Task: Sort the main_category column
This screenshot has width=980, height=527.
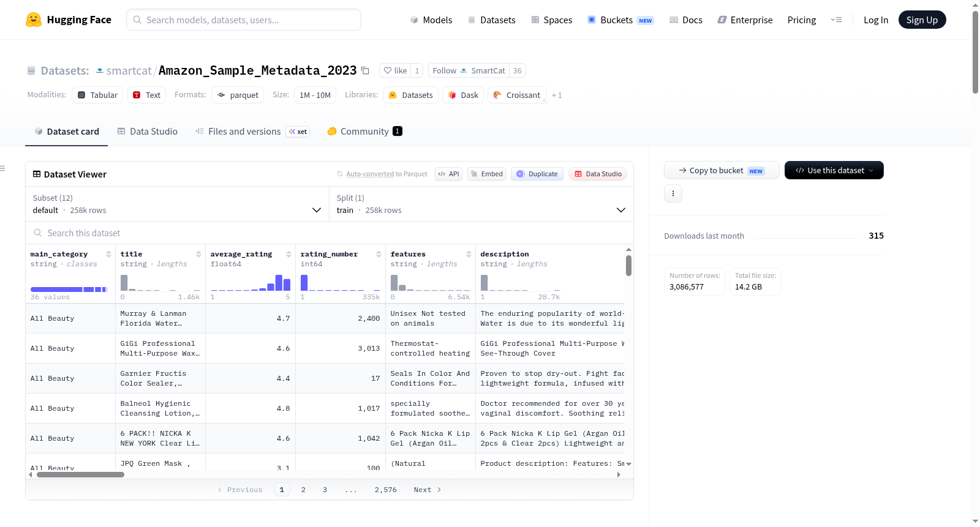Action: point(108,254)
